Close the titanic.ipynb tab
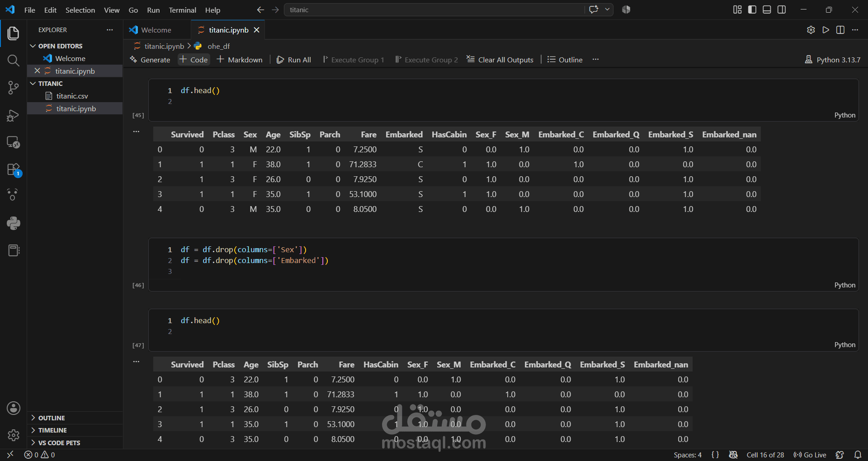 (x=256, y=30)
